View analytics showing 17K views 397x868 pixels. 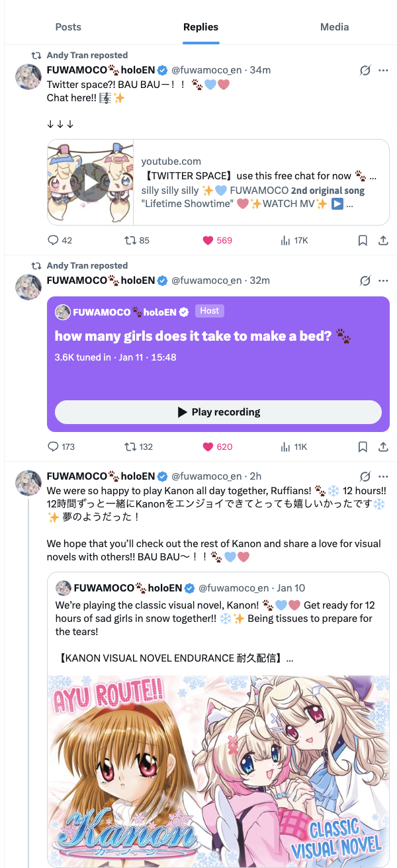point(286,241)
